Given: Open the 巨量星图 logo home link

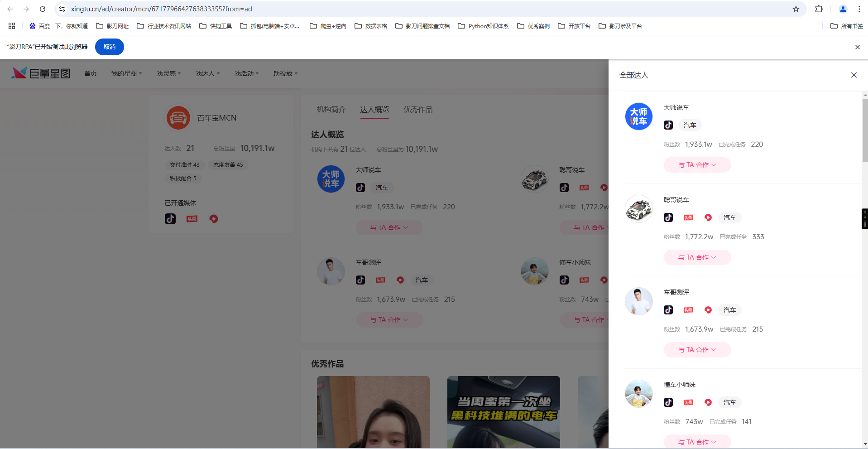Looking at the screenshot, I should [41, 73].
